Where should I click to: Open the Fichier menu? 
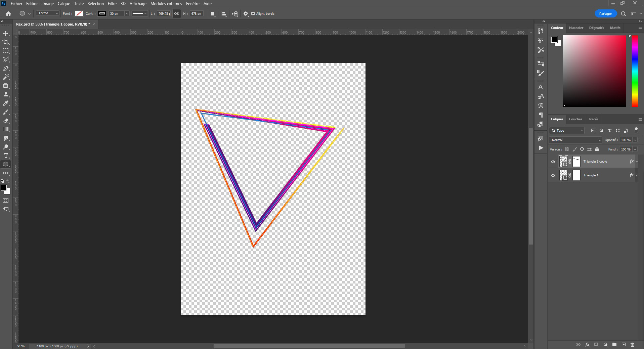pyautogui.click(x=16, y=4)
